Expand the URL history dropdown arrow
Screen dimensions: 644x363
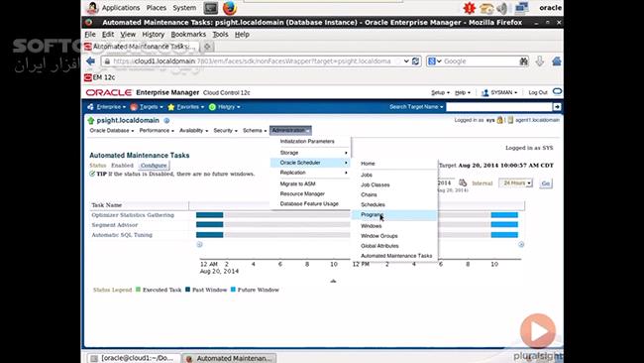(406, 61)
